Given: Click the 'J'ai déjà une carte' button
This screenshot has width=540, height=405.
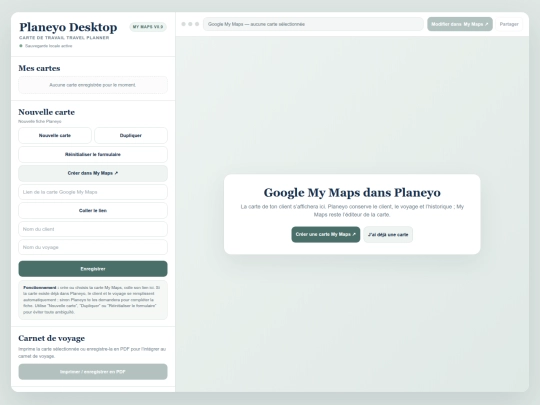Looking at the screenshot, I should click(388, 235).
